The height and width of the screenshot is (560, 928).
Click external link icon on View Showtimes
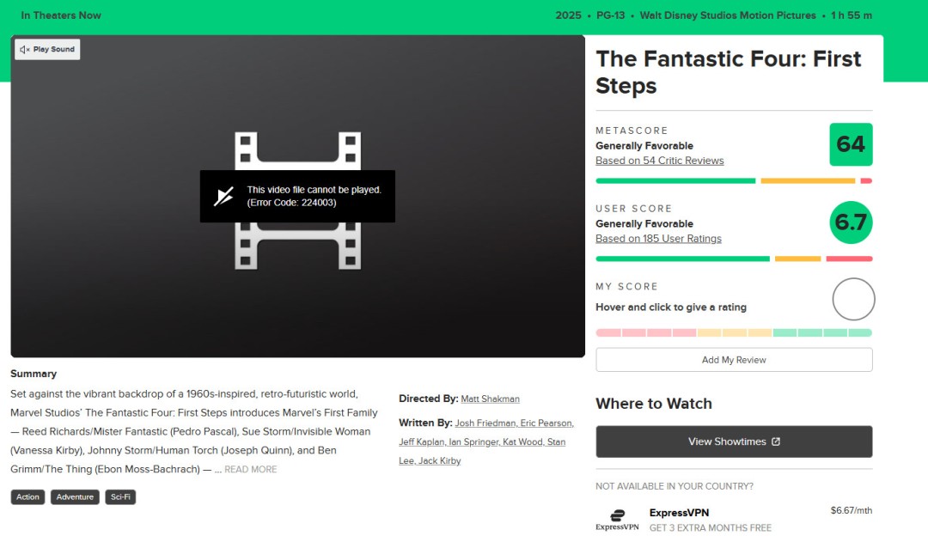click(776, 441)
